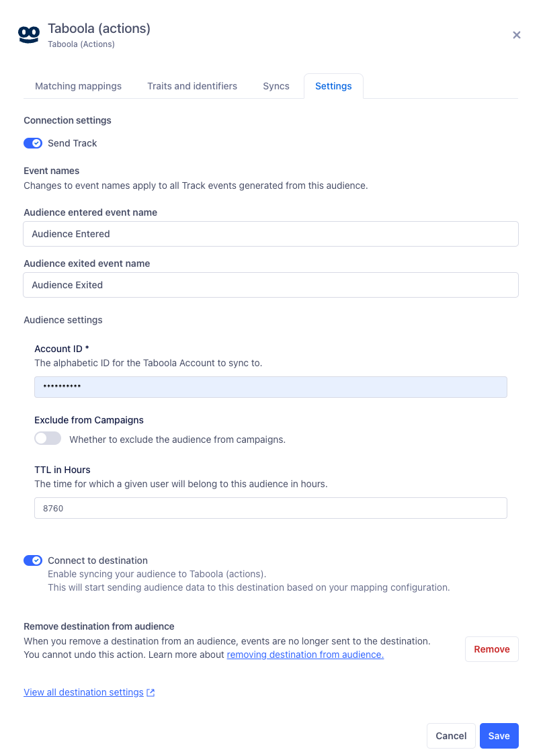Click the Cancel button
545x756 pixels.
[451, 736]
